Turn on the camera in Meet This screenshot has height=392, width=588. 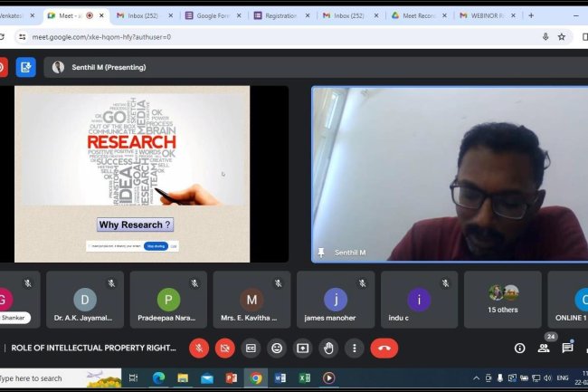(225, 348)
